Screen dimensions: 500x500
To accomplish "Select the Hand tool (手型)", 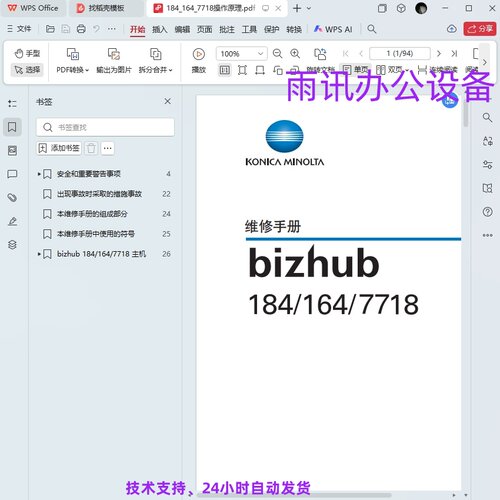I will coord(27,53).
